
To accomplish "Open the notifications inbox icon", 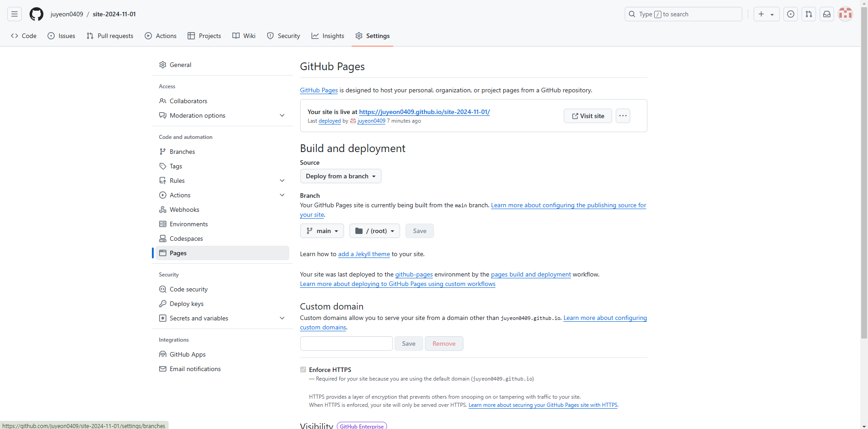I will tap(827, 14).
